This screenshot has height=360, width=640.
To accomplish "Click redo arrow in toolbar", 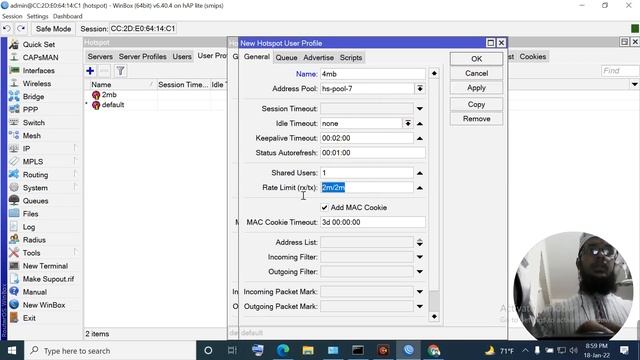I will click(x=21, y=29).
